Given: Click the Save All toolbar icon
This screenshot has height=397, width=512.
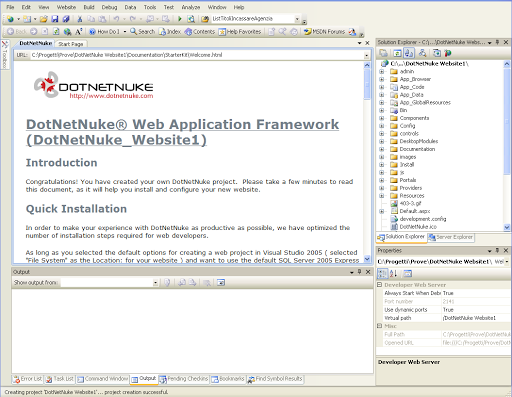Looking at the screenshot, I should 66,19.
